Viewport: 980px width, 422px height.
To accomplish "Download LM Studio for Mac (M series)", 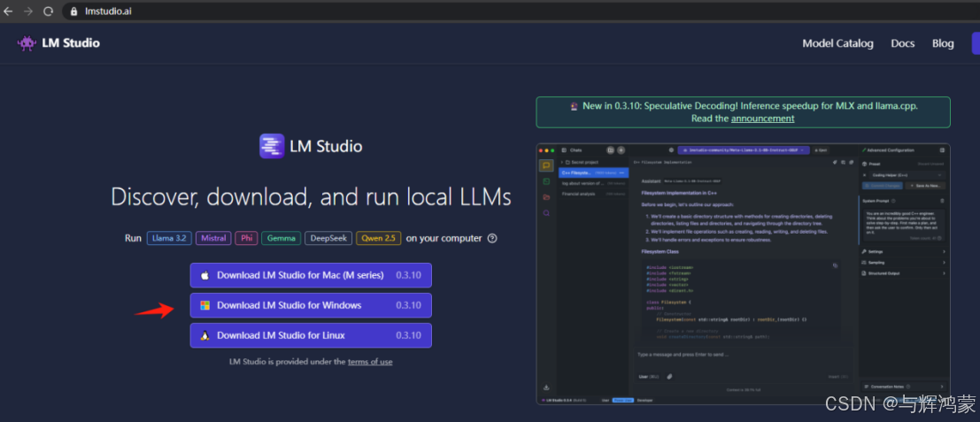I will click(311, 275).
